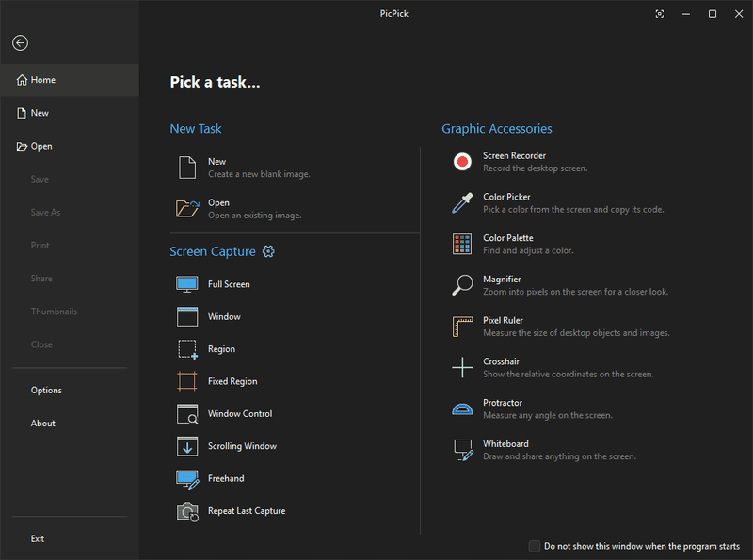Click 'Measure any angle on the screen.' text
Image resolution: width=753 pixels, height=560 pixels.
548,415
